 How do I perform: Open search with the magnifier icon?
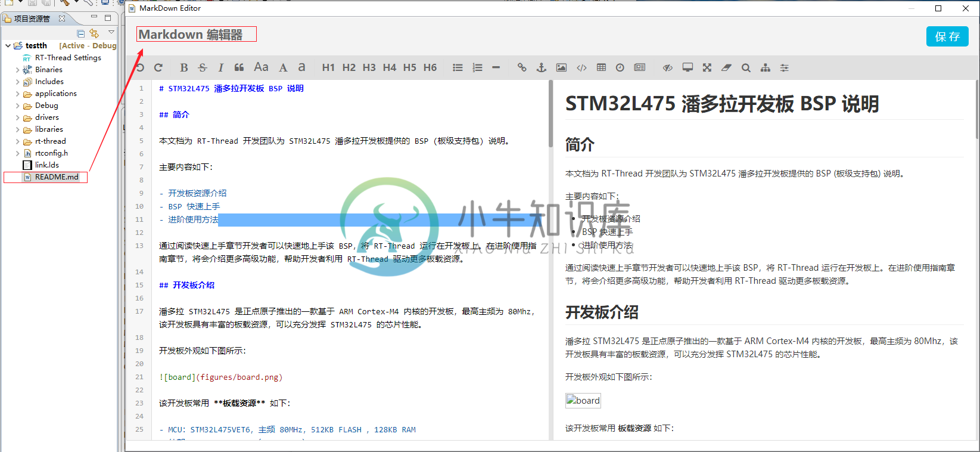746,67
